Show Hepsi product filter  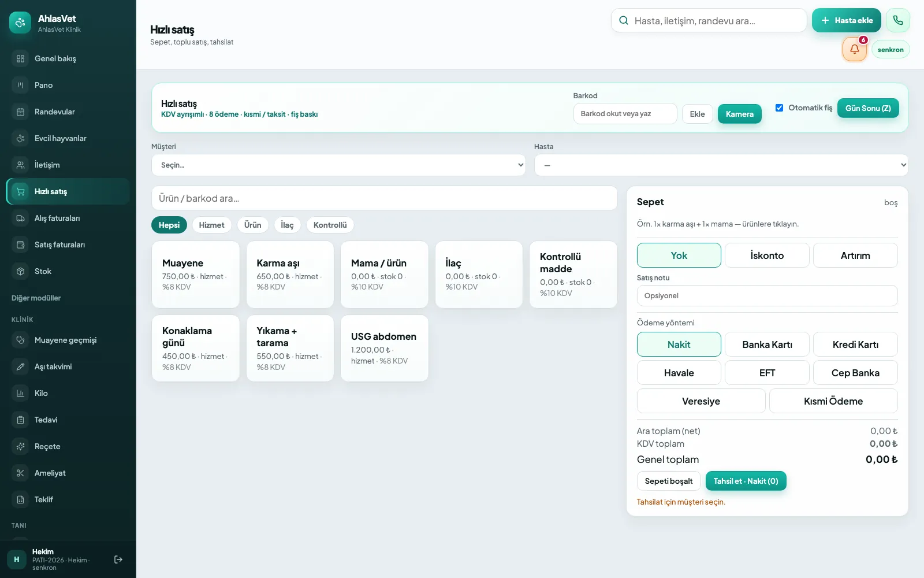click(169, 225)
